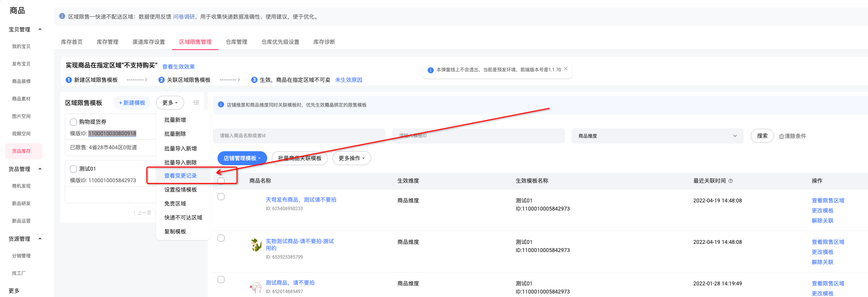Click the template ID 1100010030800918
The image size is (868, 297).
click(x=112, y=133)
